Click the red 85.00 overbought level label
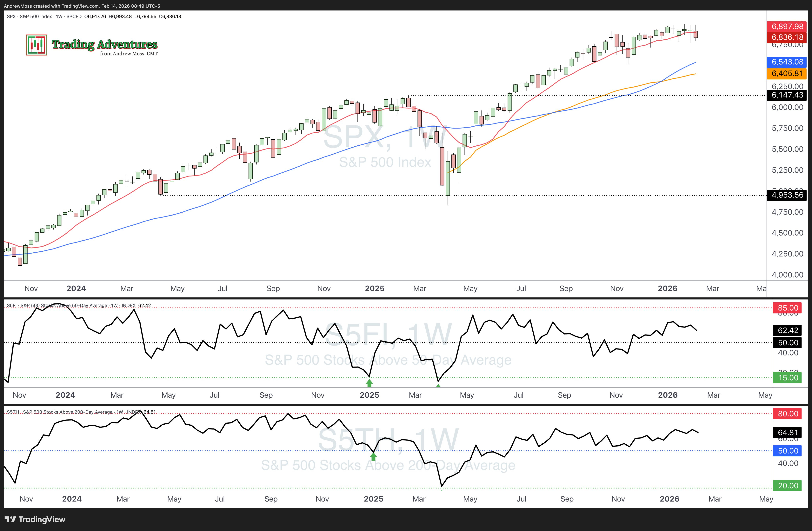Screen dimensions: 812x531 click(788, 308)
